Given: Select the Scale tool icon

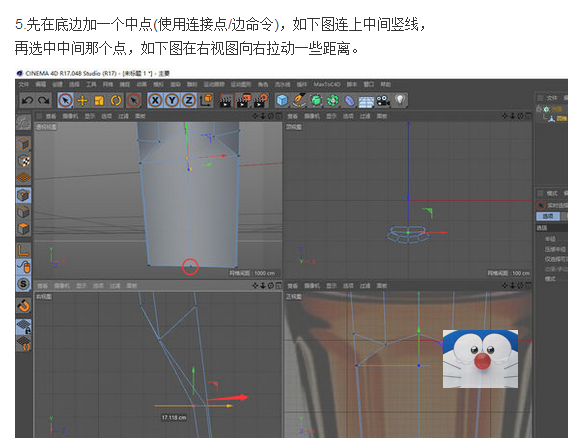Looking at the screenshot, I should (x=99, y=100).
